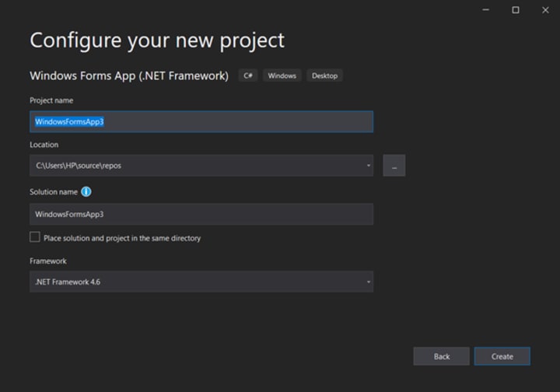560x392 pixels.
Task: Expand the Location dropdown arrow
Action: point(368,166)
